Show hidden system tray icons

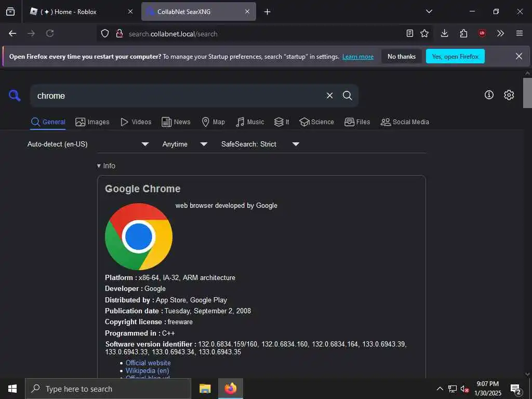440,389
